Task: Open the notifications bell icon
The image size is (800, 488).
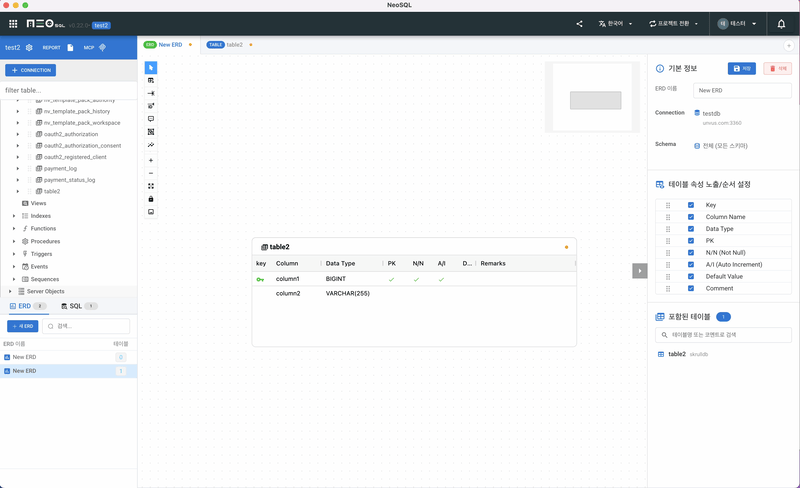Action: (x=781, y=24)
